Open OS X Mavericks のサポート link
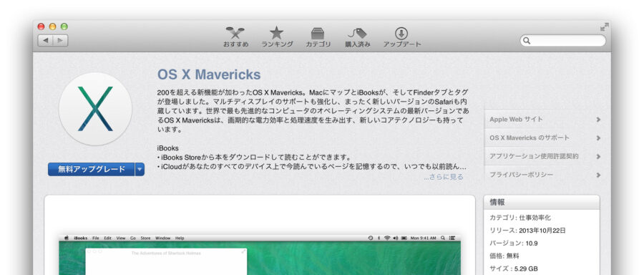644x275 pixels. pos(530,138)
